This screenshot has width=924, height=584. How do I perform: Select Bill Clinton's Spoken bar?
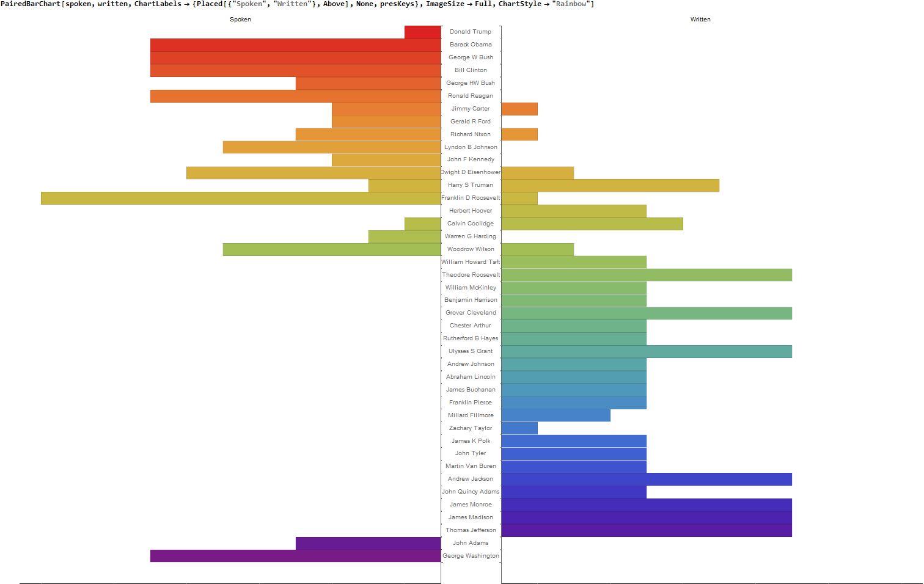(296, 70)
